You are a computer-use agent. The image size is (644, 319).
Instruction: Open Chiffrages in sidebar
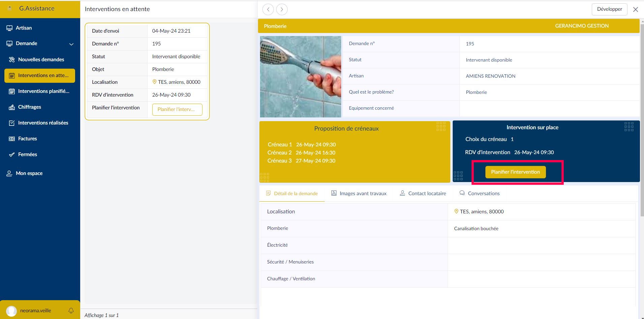pyautogui.click(x=30, y=107)
